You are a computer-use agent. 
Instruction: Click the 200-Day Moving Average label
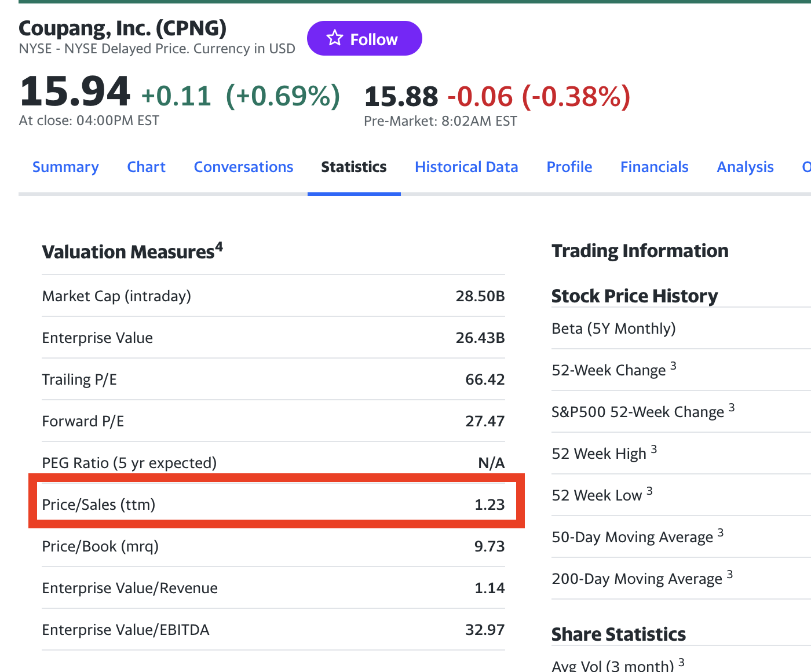(642, 578)
